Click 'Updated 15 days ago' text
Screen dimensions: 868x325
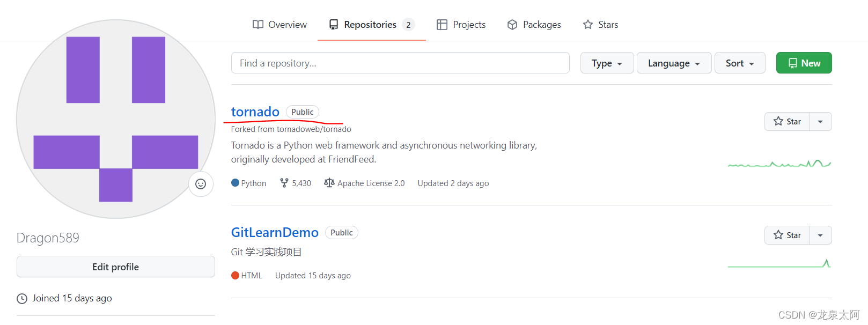pyautogui.click(x=313, y=275)
